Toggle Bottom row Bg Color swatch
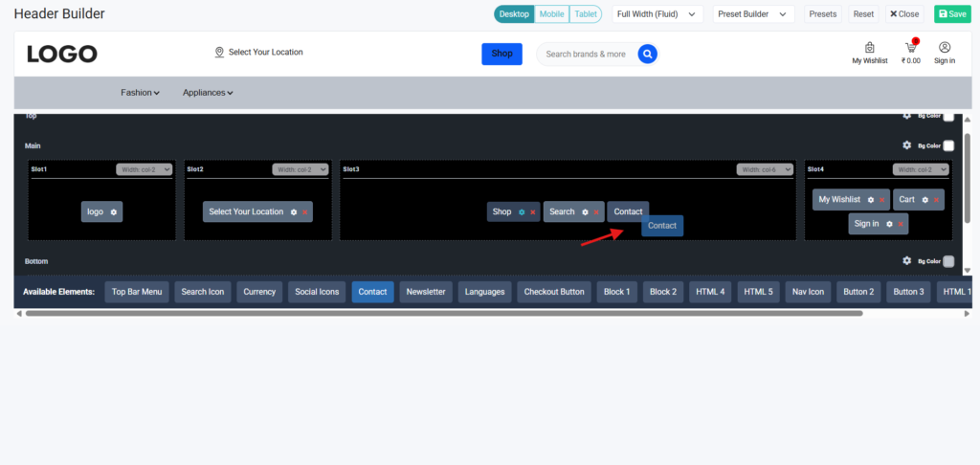Viewport: 980px width, 465px height. coord(948,261)
